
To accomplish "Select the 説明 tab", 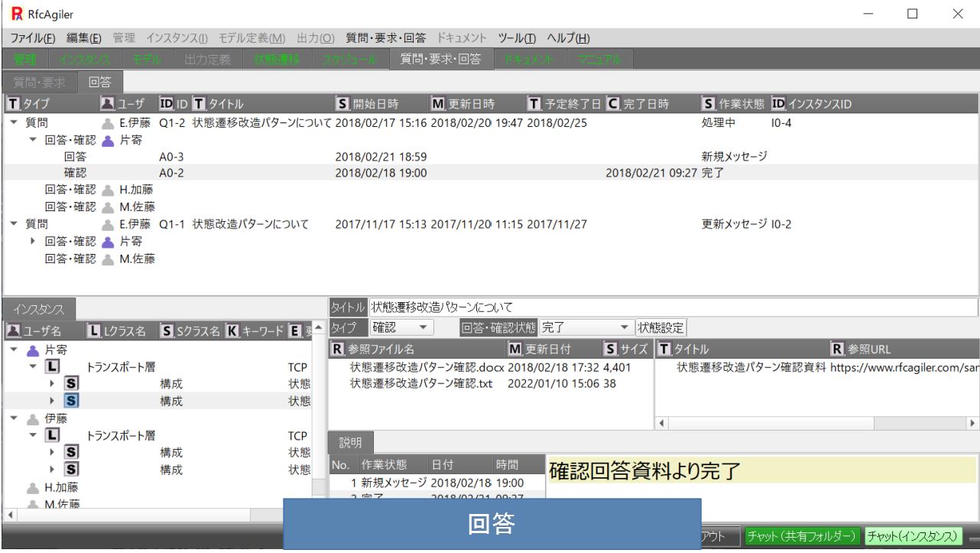I will (350, 441).
